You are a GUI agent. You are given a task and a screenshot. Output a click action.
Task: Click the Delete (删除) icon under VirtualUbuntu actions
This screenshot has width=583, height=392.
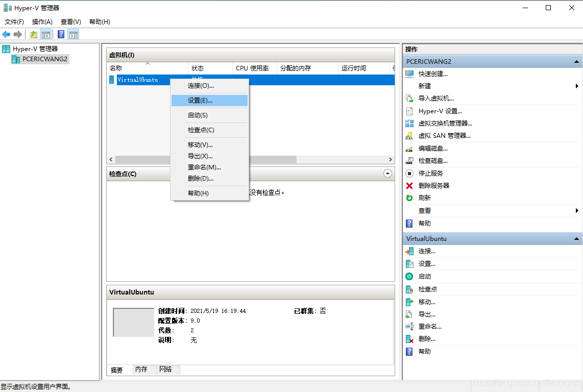coord(409,339)
